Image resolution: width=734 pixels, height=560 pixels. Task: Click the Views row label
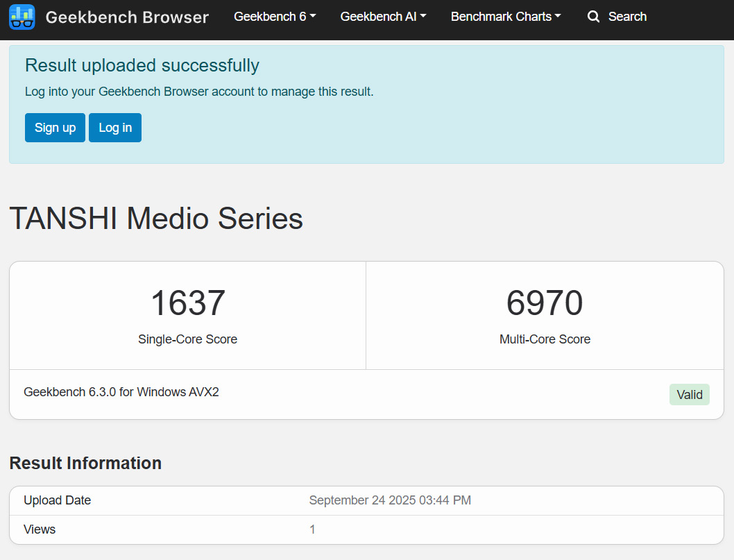pos(40,529)
